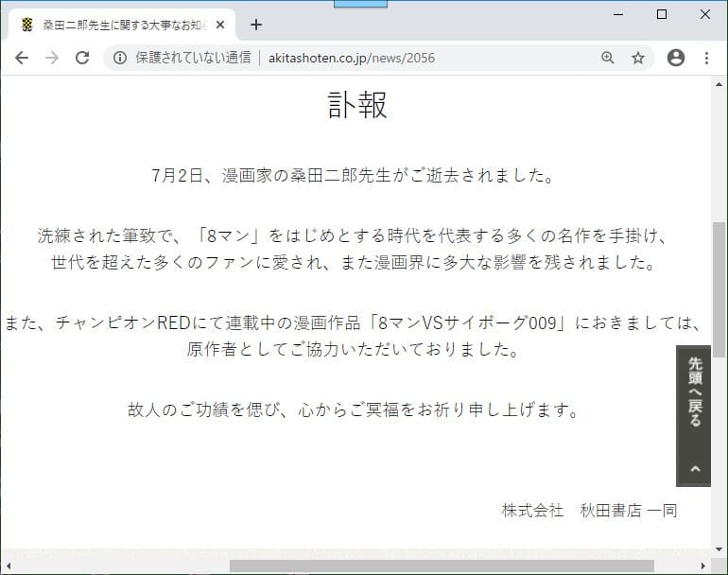Viewport: 728px width, 575px height.
Task: Click the horizontal scrollbar right arrow
Action: pos(702,566)
